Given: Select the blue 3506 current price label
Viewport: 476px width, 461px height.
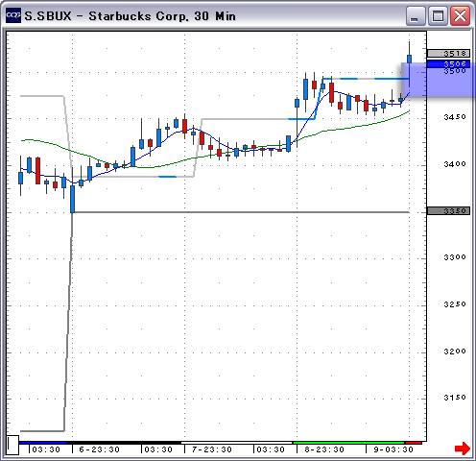Looking at the screenshot, I should coord(448,64).
